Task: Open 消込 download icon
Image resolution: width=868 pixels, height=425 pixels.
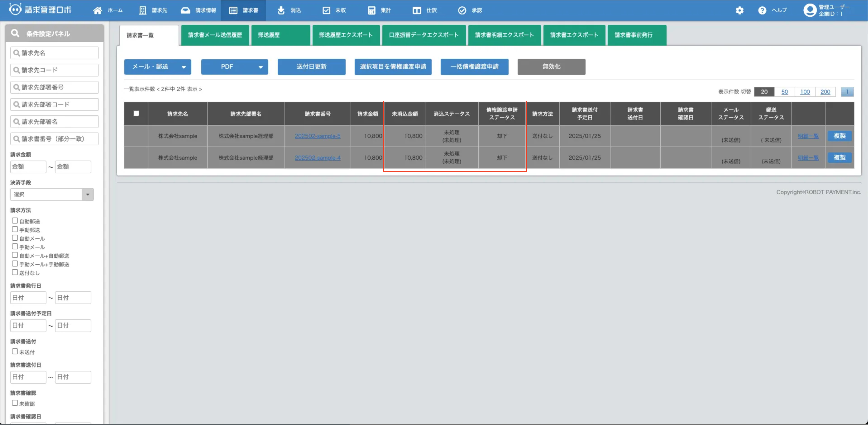Action: click(281, 10)
